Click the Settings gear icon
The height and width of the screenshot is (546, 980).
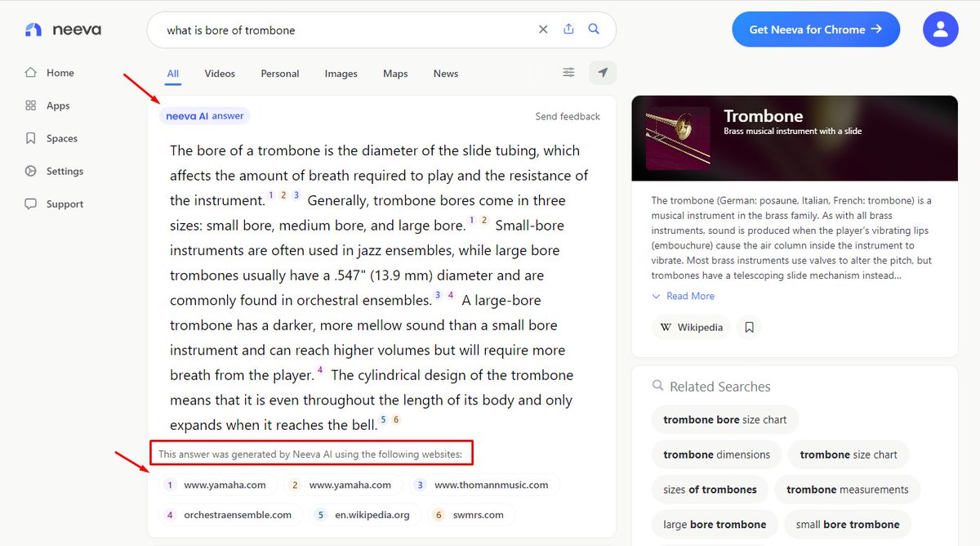31,171
